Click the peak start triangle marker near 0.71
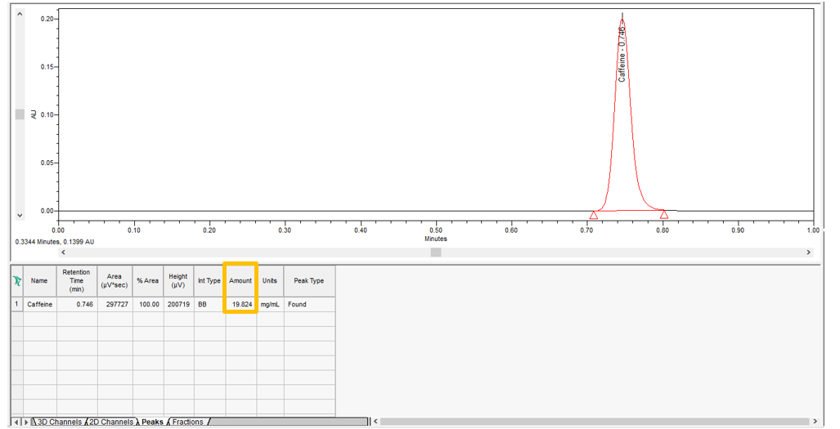 594,215
